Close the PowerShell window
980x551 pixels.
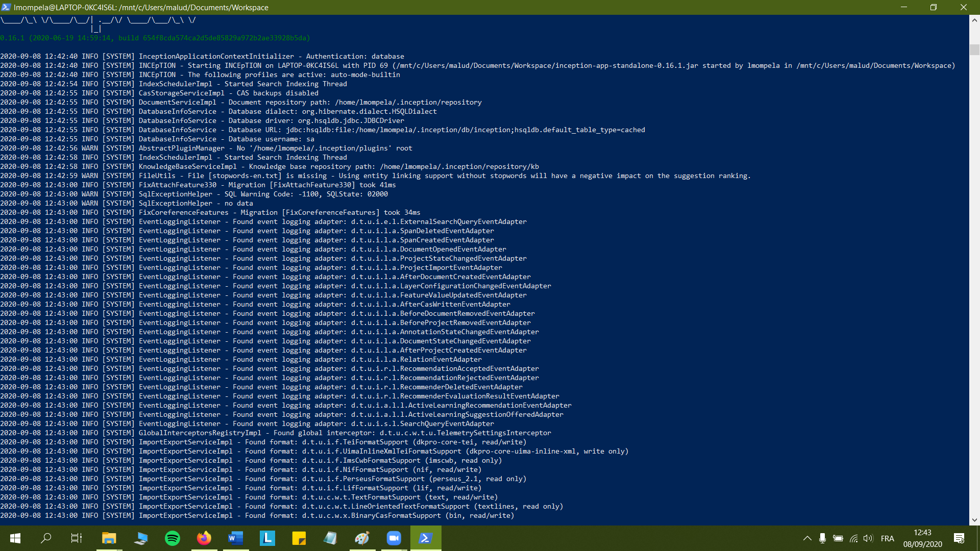[x=964, y=7]
